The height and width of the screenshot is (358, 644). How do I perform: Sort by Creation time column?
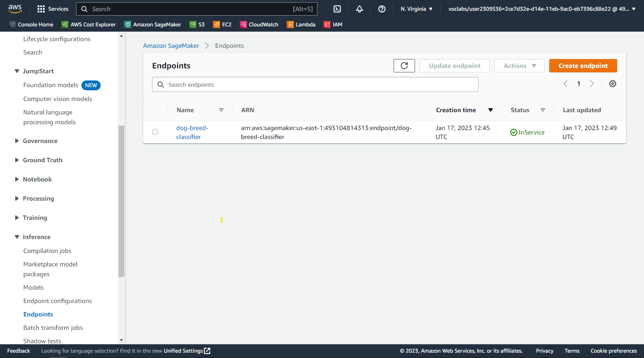(x=491, y=110)
